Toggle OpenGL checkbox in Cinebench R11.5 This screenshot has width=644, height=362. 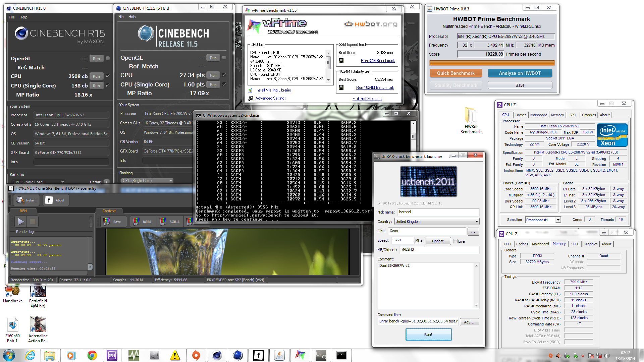pos(224,58)
